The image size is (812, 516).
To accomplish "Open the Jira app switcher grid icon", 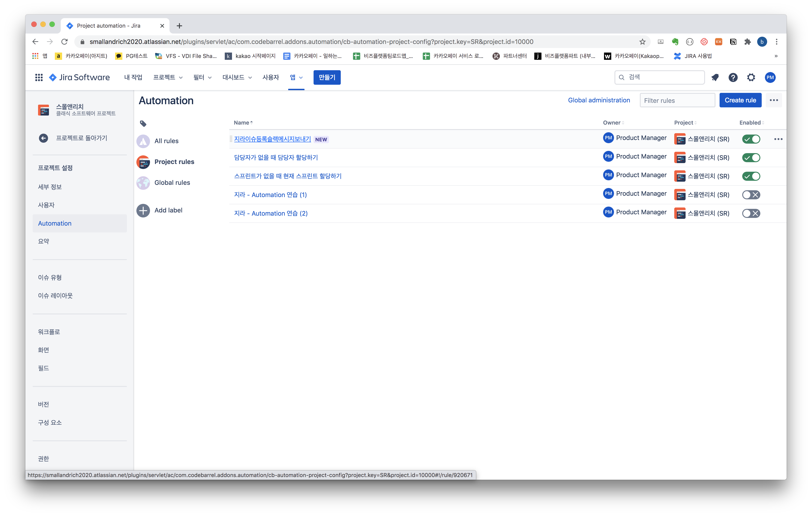I will click(39, 77).
